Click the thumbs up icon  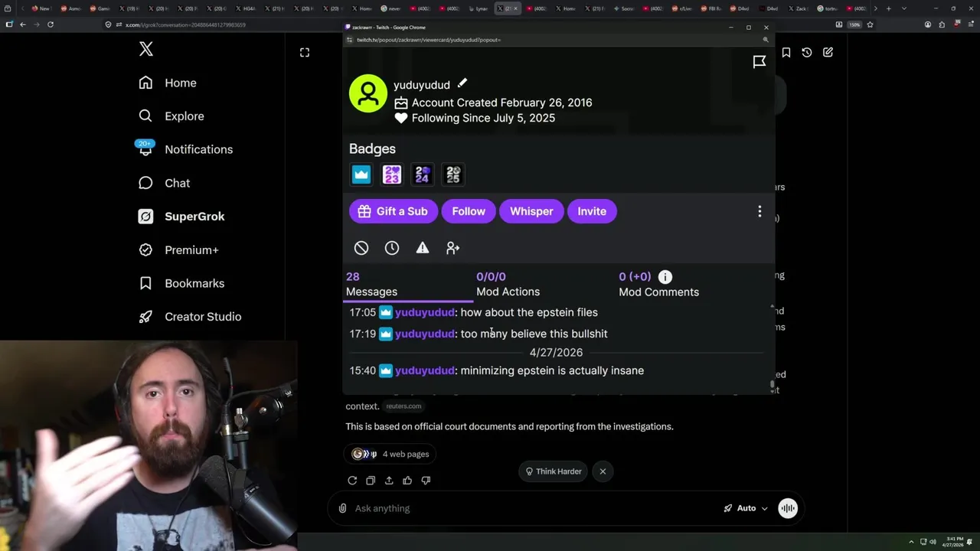point(407,481)
